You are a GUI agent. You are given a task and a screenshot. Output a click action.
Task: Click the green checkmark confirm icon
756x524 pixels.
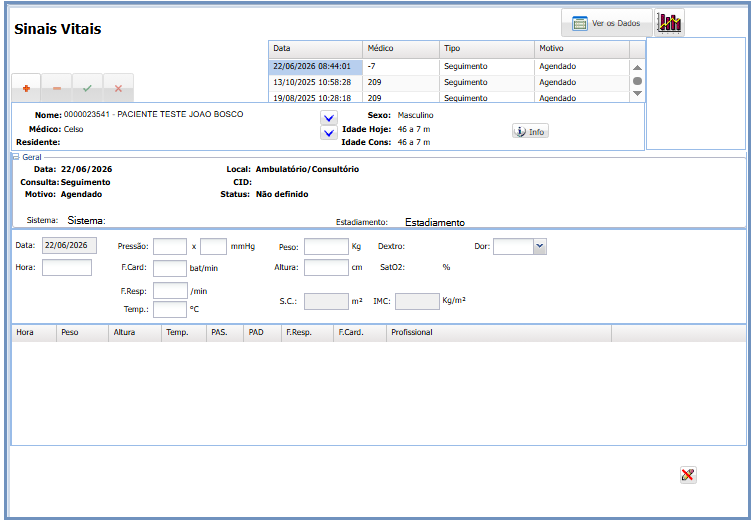(x=87, y=88)
